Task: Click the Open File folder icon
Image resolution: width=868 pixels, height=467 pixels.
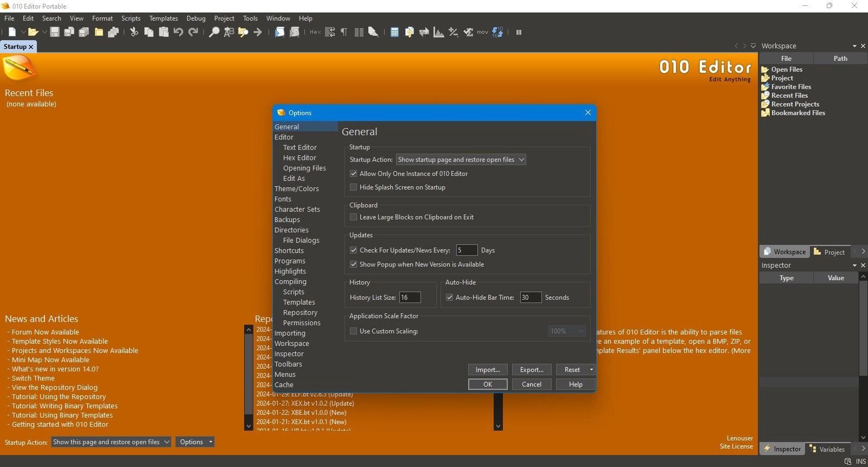Action: 33,32
